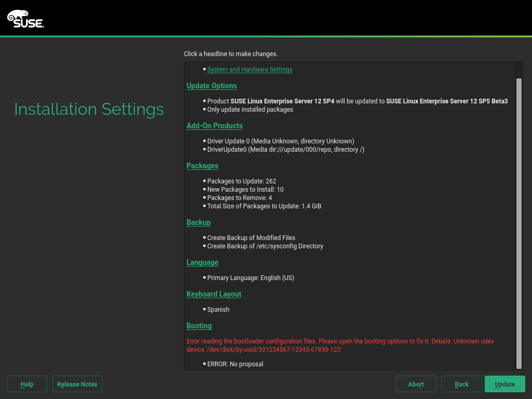Click the Booting headline to fix bootloader
Screen dimensions: 532x399
coord(199,326)
